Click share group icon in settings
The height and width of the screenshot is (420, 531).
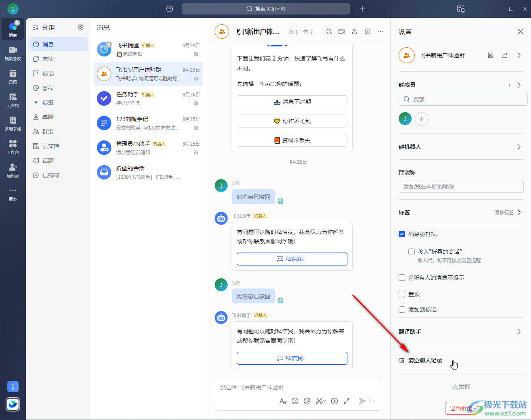(x=505, y=55)
